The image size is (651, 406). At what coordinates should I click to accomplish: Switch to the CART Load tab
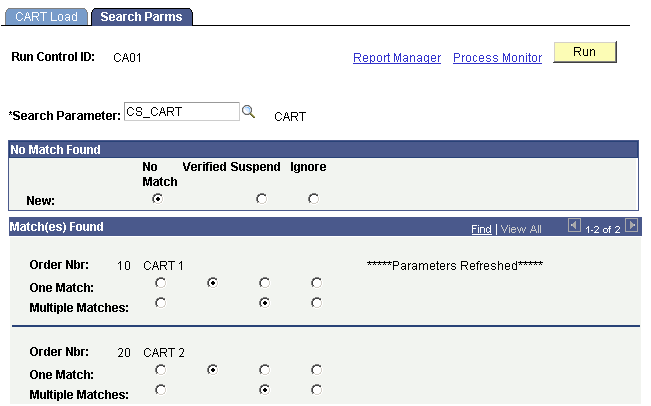46,17
